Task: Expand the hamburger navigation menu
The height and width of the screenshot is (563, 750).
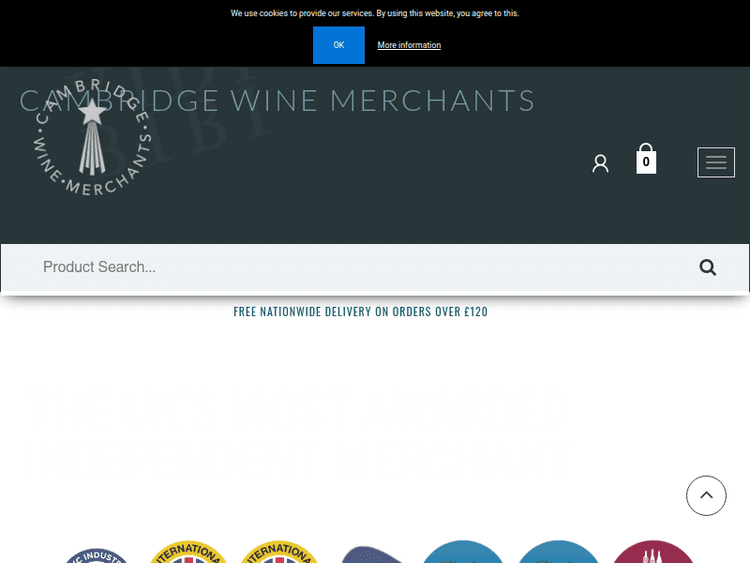Action: (x=716, y=162)
